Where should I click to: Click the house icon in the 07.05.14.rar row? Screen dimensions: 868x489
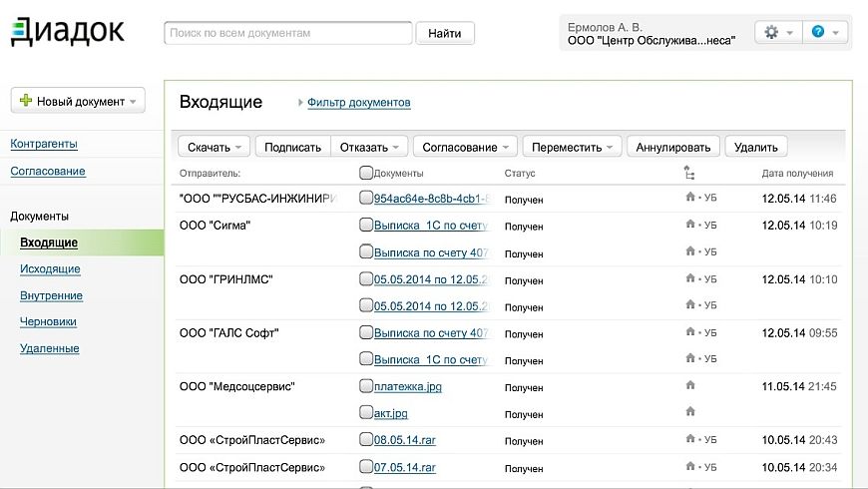[690, 466]
